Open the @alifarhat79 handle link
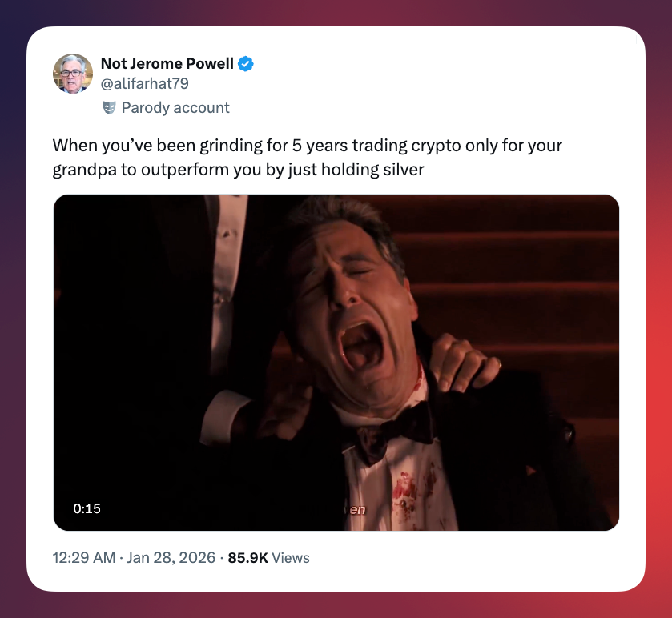The height and width of the screenshot is (618, 672). click(x=144, y=83)
